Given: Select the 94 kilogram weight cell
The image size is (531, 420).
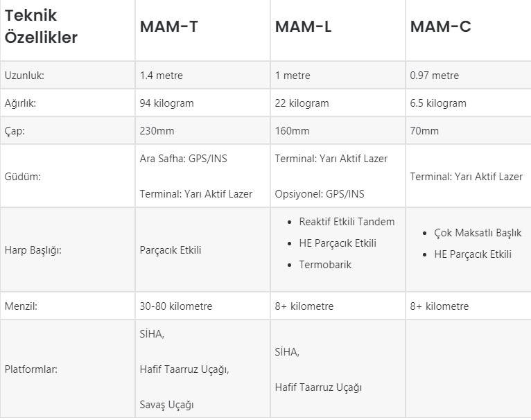Looking at the screenshot, I should [x=166, y=103].
